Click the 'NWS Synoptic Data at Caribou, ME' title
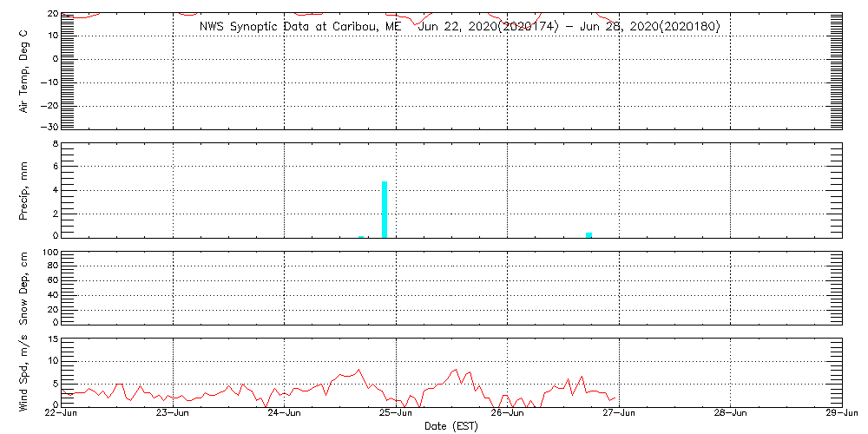 coord(300,27)
